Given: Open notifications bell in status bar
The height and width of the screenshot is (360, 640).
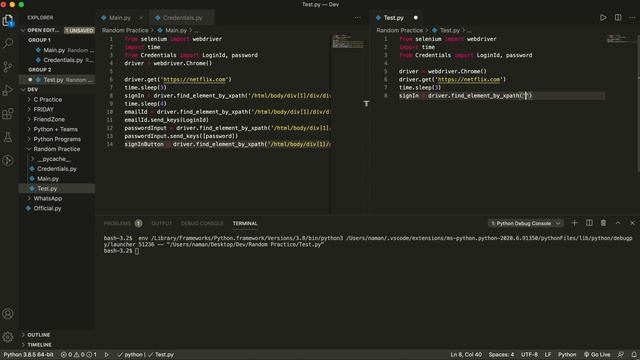Looking at the screenshot, I should 634,355.
